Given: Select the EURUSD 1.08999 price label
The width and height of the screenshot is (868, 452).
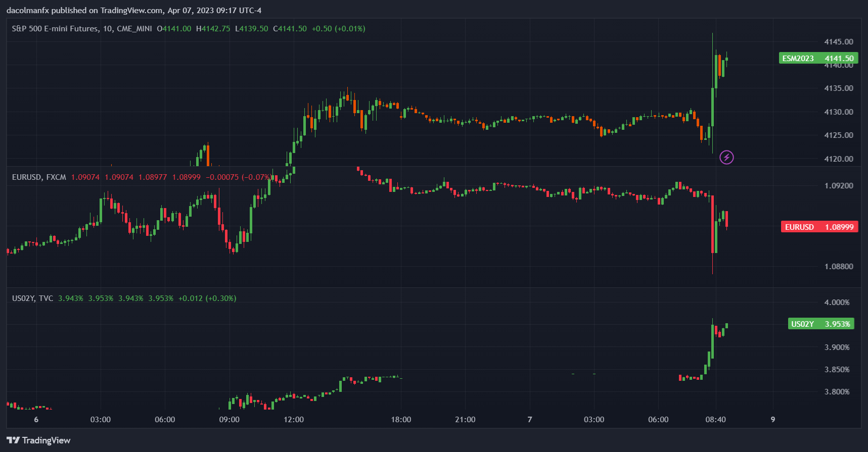Looking at the screenshot, I should tap(819, 227).
